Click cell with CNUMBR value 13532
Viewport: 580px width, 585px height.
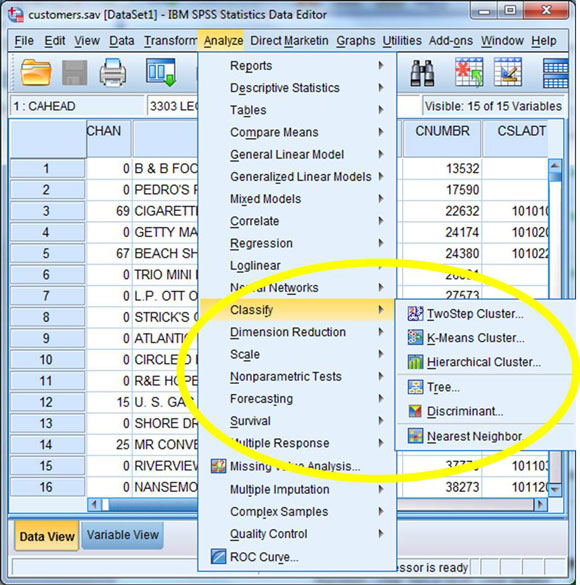[442, 169]
